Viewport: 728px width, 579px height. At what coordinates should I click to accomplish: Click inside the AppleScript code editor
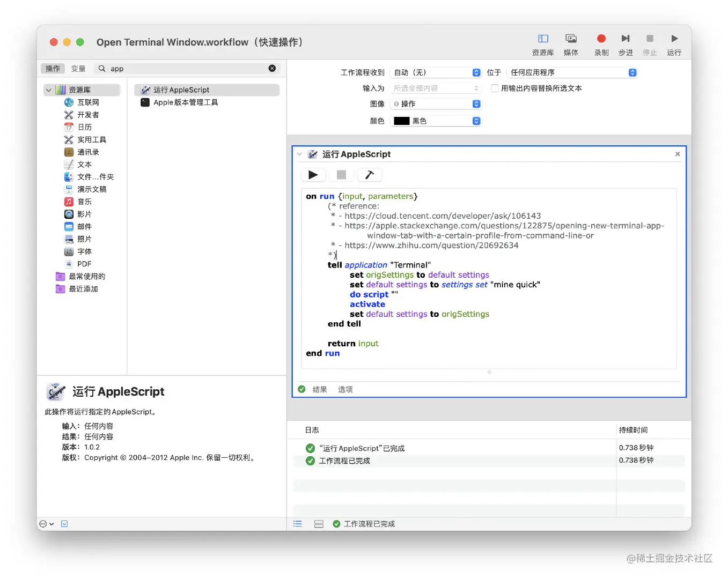[489, 278]
